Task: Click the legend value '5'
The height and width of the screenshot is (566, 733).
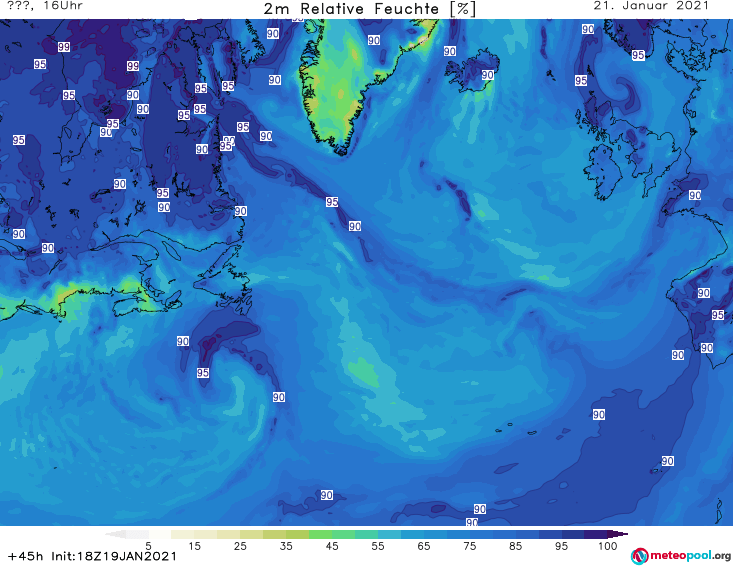Action: [x=148, y=546]
